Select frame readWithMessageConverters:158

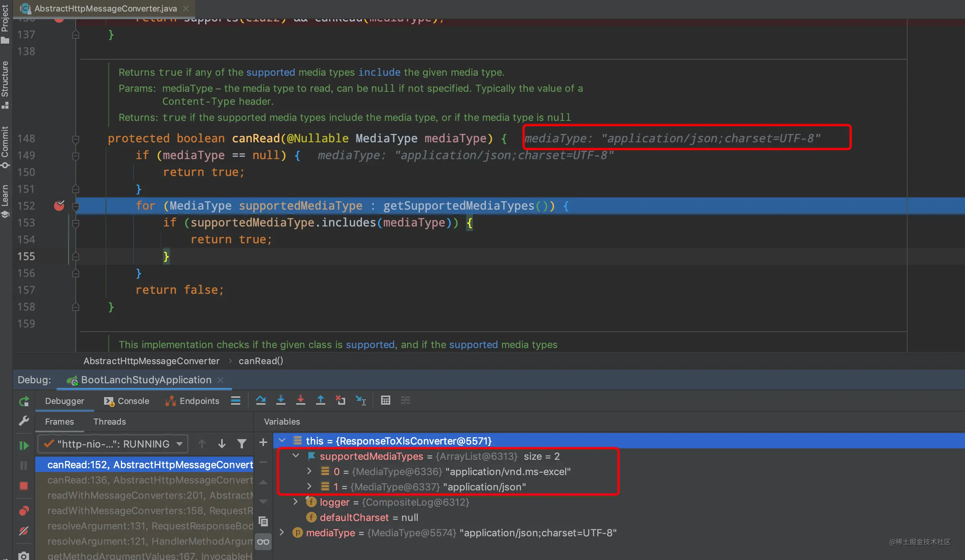(x=144, y=511)
